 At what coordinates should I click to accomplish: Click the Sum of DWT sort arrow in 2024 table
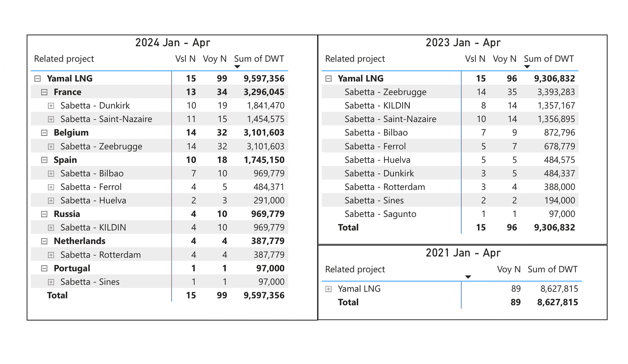[x=237, y=66]
